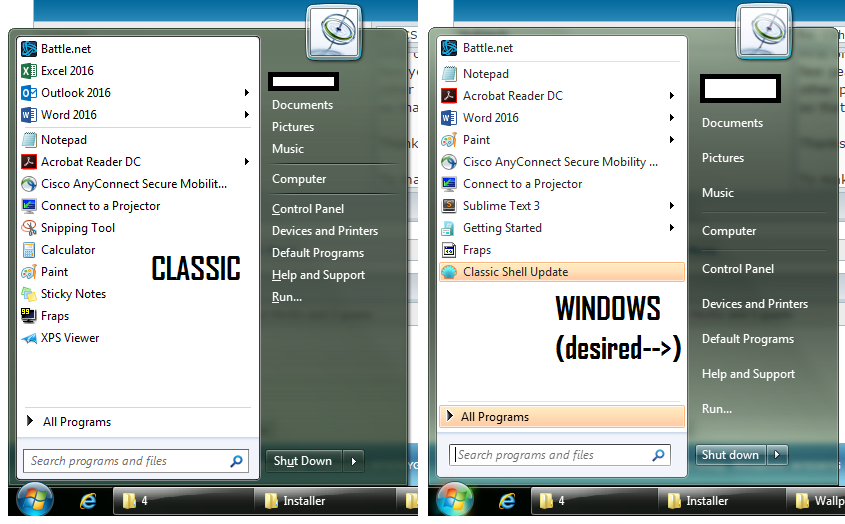This screenshot has height=524, width=845.
Task: Click user picture in Classic menu
Action: [334, 32]
